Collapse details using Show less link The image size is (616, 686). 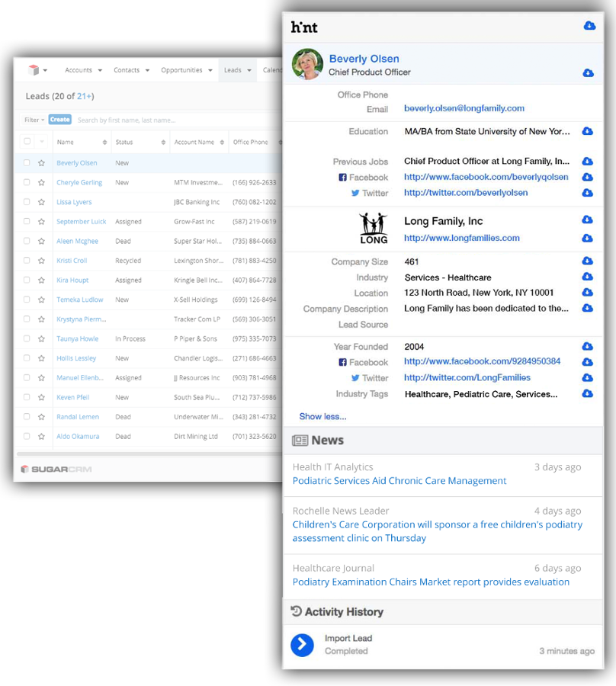click(322, 416)
